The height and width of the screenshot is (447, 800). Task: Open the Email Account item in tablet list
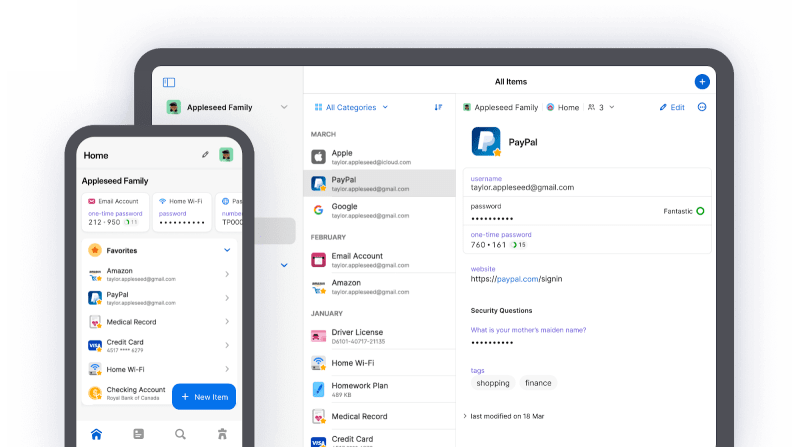click(380, 260)
